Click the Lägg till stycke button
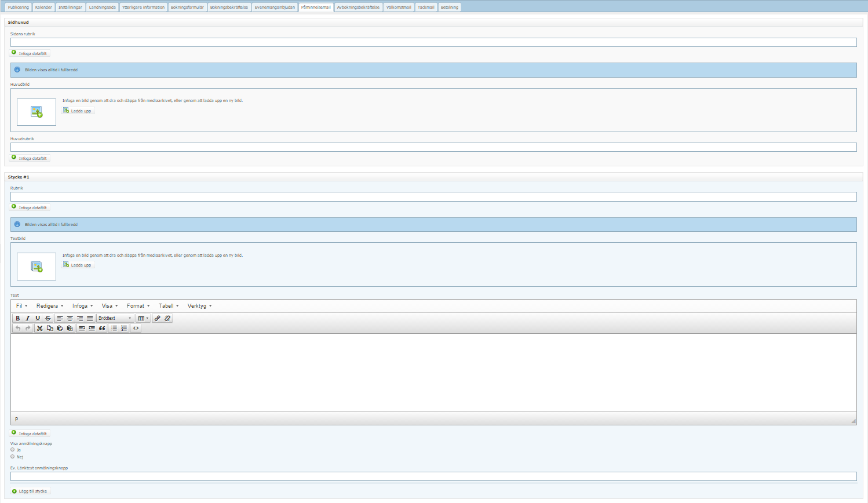Screen dimensions: 868x503 pos(31,491)
